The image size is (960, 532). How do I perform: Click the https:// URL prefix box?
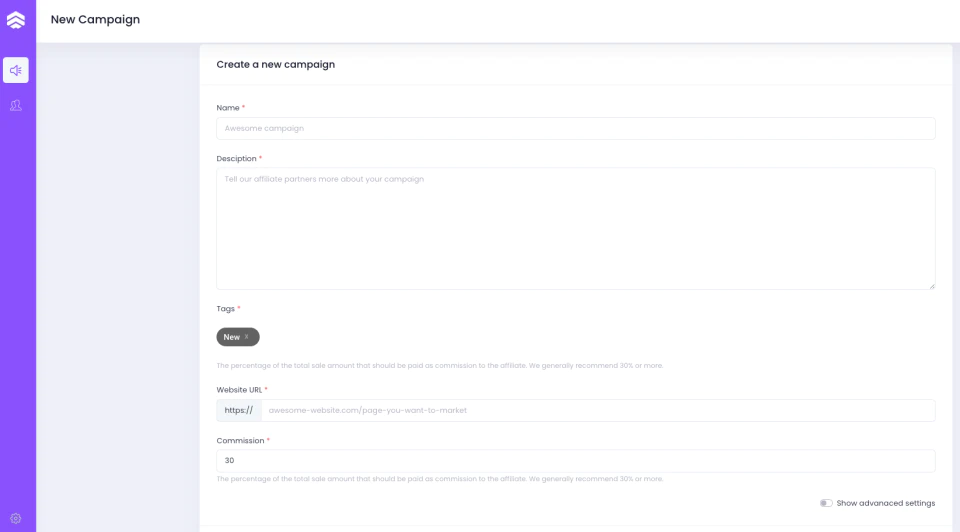click(239, 411)
